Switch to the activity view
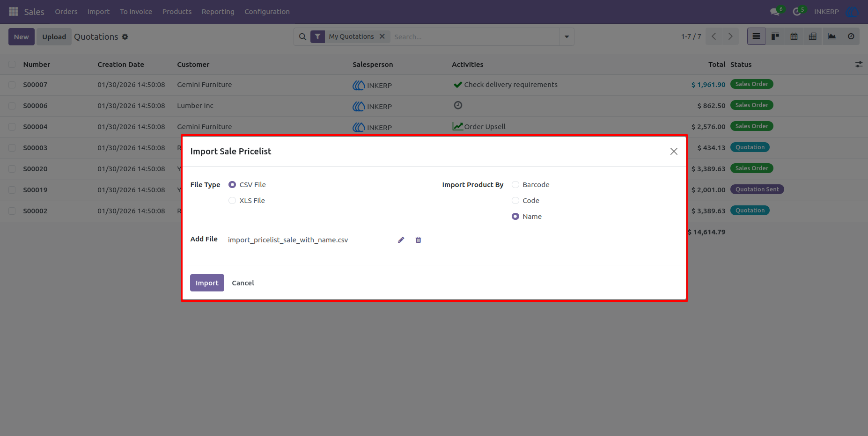 [851, 36]
